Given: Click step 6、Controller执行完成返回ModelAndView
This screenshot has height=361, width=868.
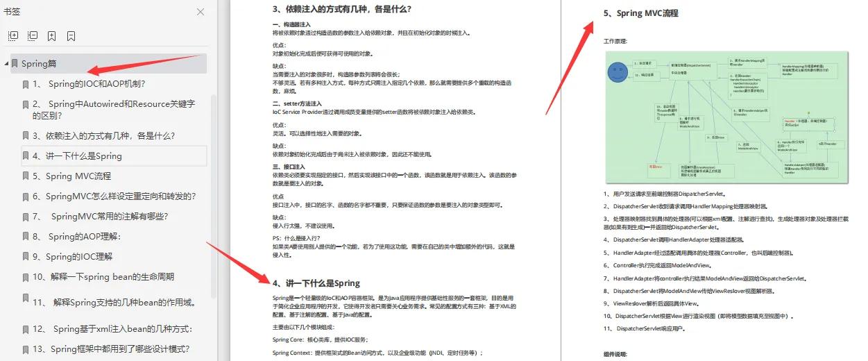Looking at the screenshot, I should [657, 266].
